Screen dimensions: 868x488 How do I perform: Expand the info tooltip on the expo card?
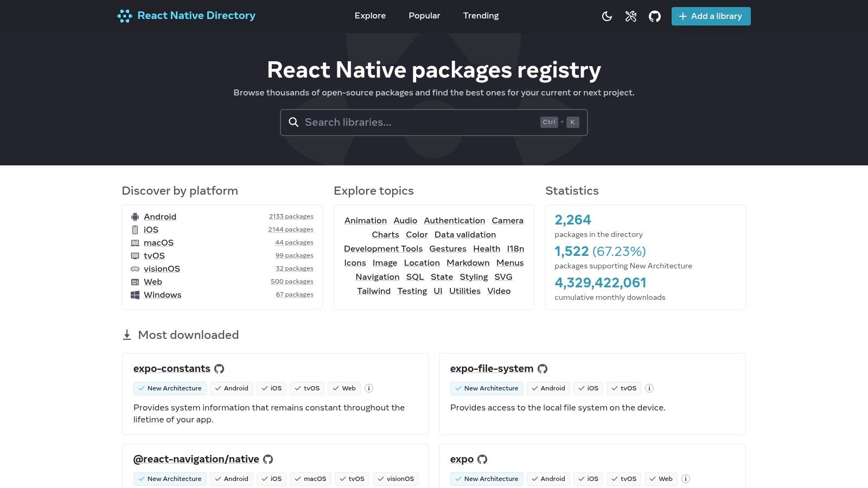[685, 479]
